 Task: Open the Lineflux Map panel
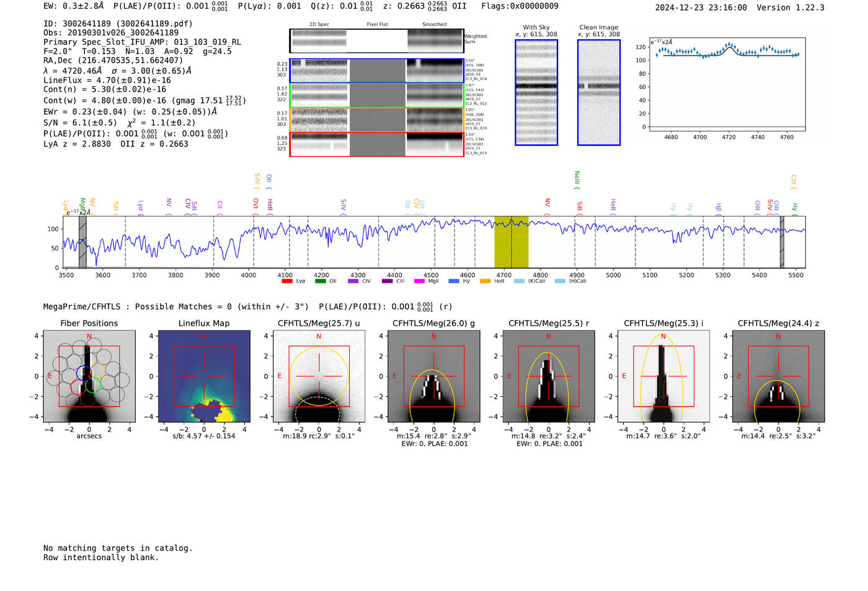coord(204,376)
